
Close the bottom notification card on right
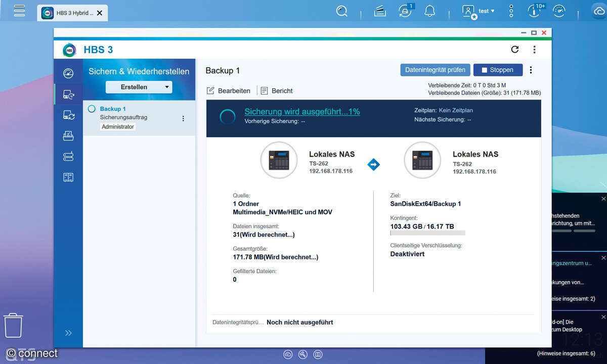click(x=603, y=316)
